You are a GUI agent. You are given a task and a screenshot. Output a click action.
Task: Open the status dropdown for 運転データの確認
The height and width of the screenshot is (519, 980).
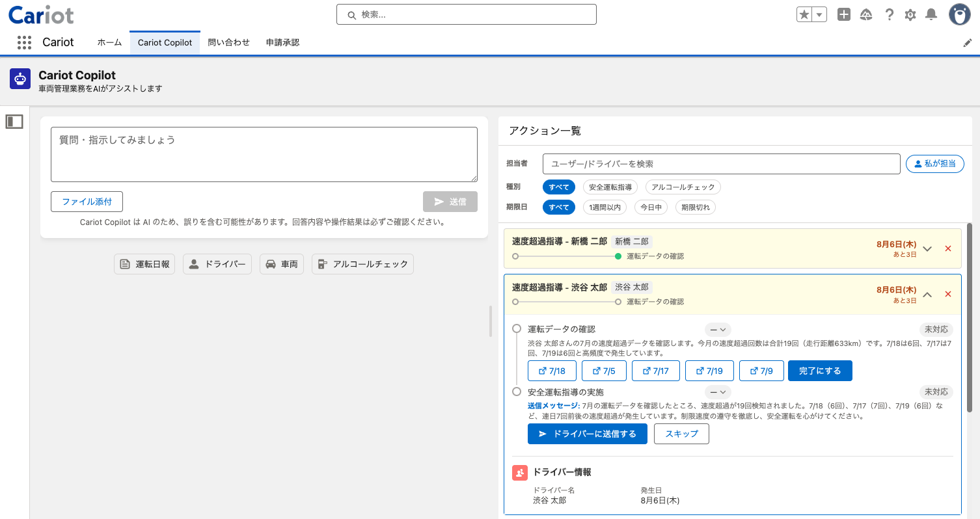[718, 329]
